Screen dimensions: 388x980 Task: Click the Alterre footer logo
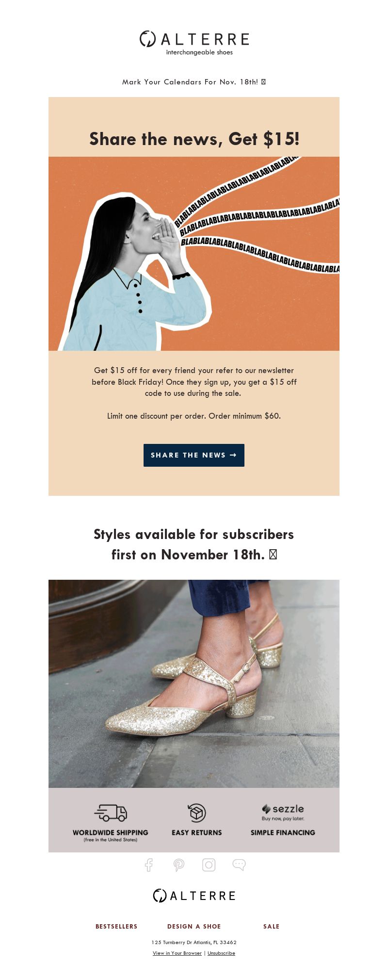[x=194, y=896]
